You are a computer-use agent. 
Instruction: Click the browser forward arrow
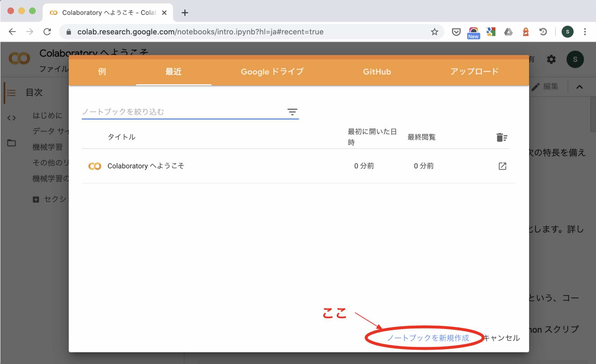point(30,32)
